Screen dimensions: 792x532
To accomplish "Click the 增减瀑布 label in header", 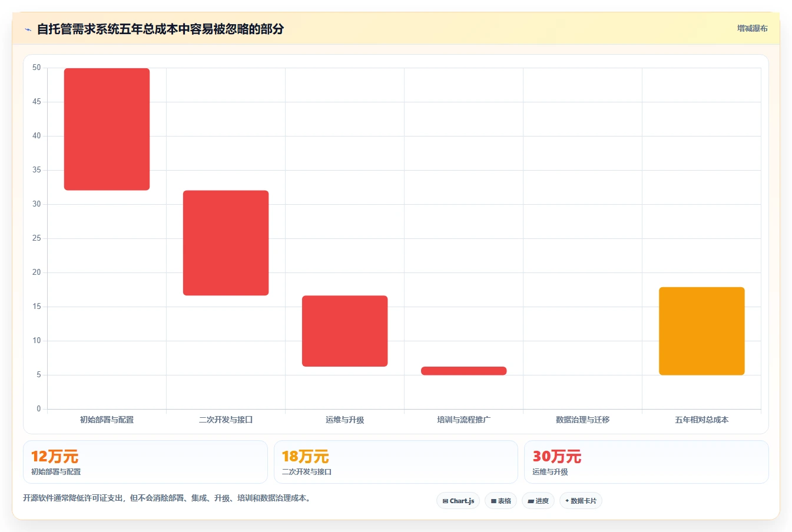I will (752, 28).
